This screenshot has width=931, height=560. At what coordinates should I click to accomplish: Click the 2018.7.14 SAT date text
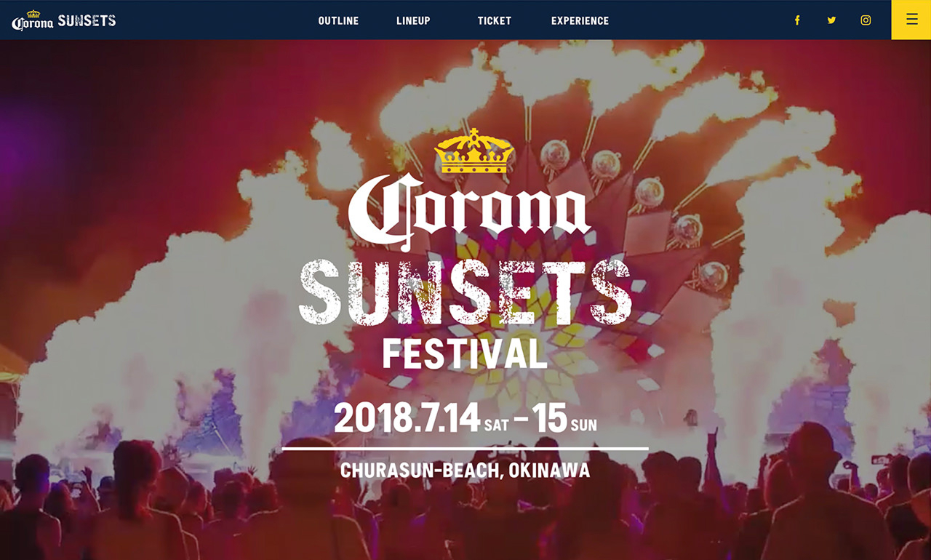tap(421, 418)
